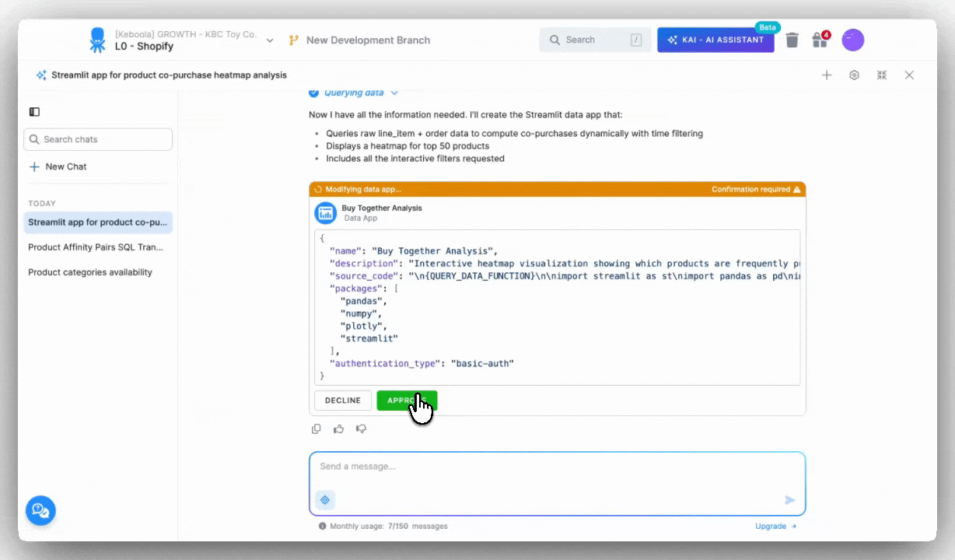Give thumbs down to the response
This screenshot has height=560, width=955.
361,429
